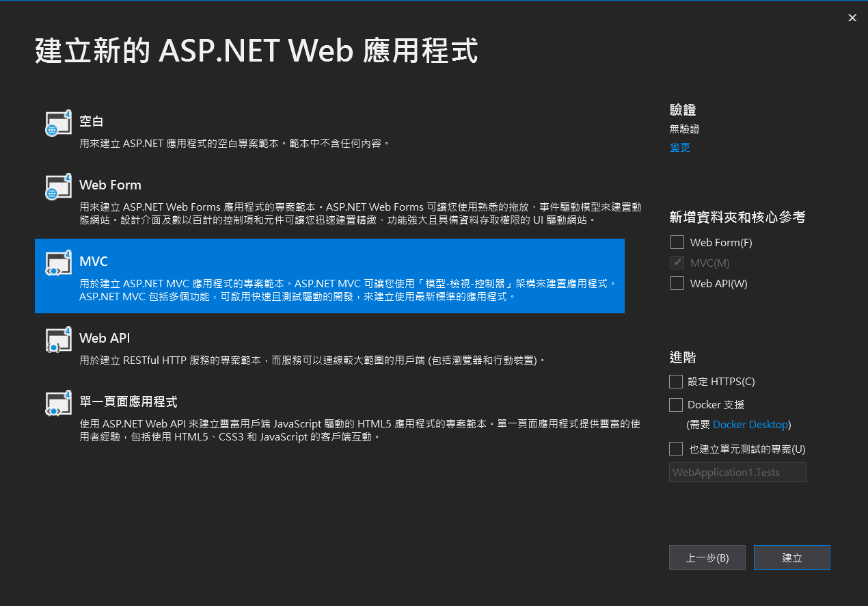Click the 單一頁面應用程式 template icon

58,404
